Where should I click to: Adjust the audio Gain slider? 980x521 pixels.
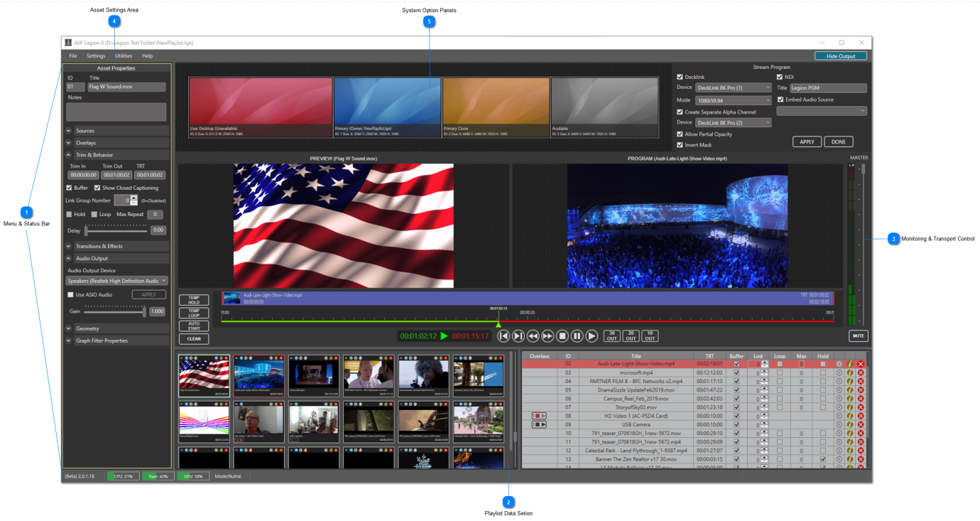click(x=144, y=311)
